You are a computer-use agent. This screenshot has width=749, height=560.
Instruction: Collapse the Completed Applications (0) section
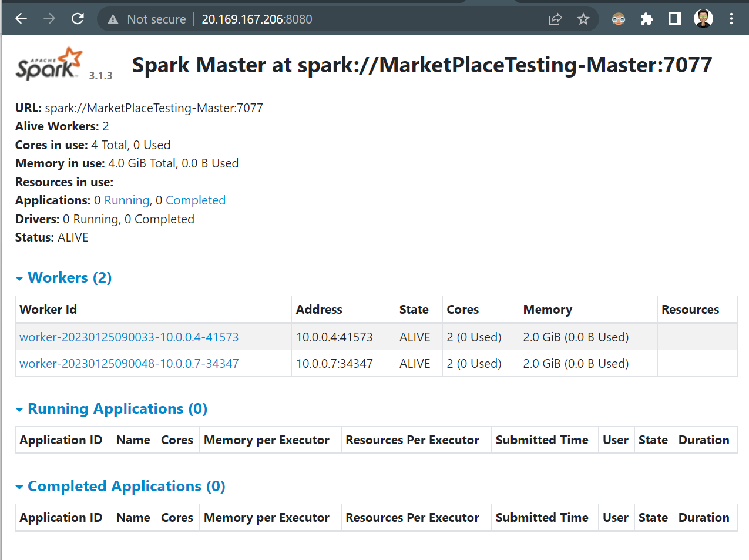click(120, 486)
